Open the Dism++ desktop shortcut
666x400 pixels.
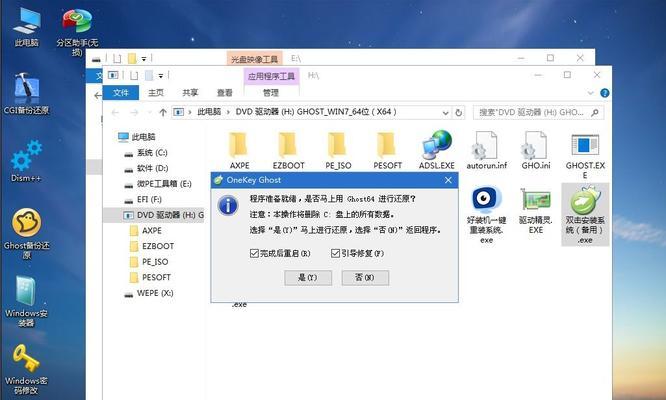coord(26,161)
